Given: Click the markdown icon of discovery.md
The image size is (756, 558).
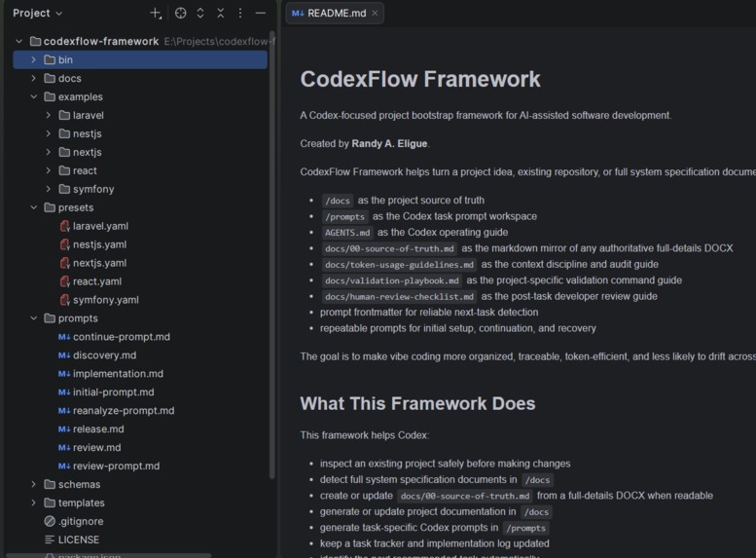Looking at the screenshot, I should click(64, 355).
